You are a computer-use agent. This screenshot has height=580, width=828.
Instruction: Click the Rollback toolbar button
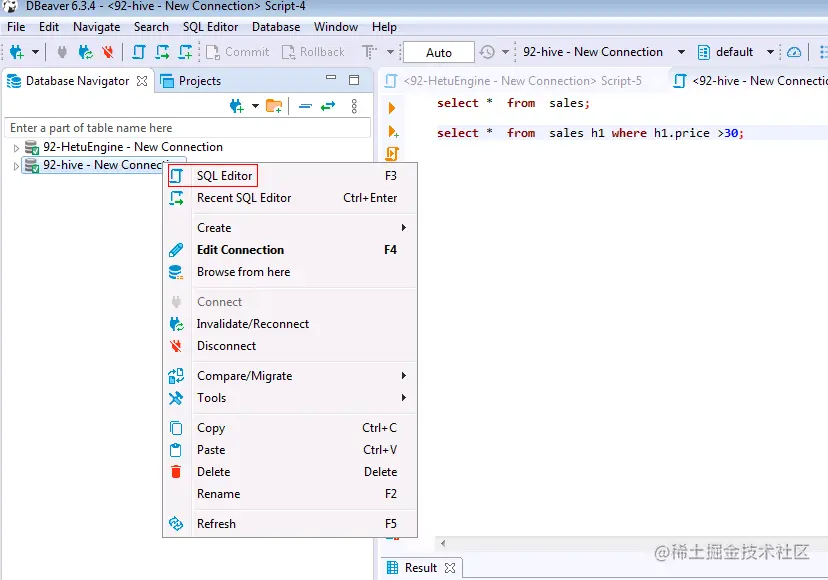314,52
